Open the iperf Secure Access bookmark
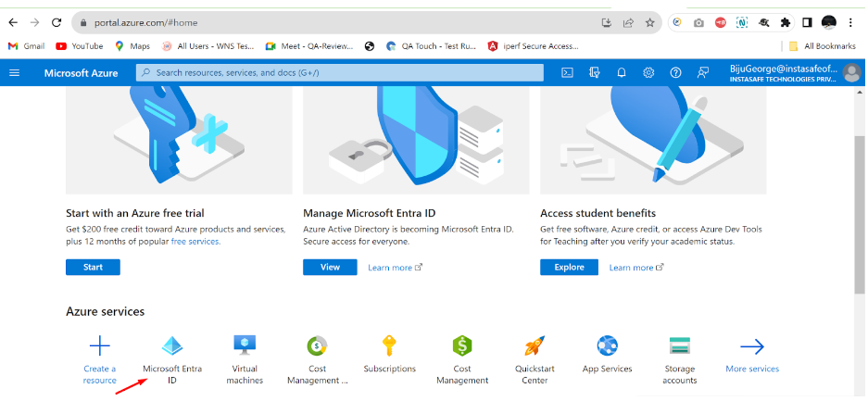Viewport: 868px width, 401px height. click(534, 46)
